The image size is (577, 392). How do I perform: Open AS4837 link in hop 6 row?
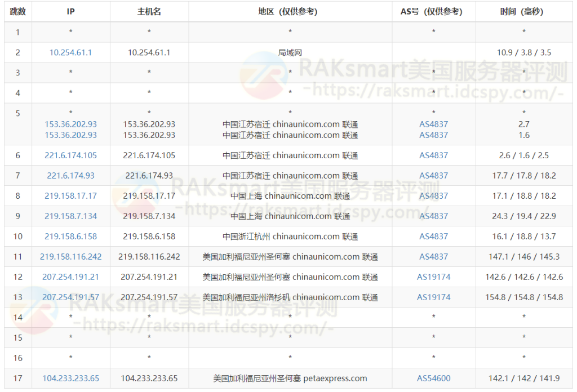point(433,155)
